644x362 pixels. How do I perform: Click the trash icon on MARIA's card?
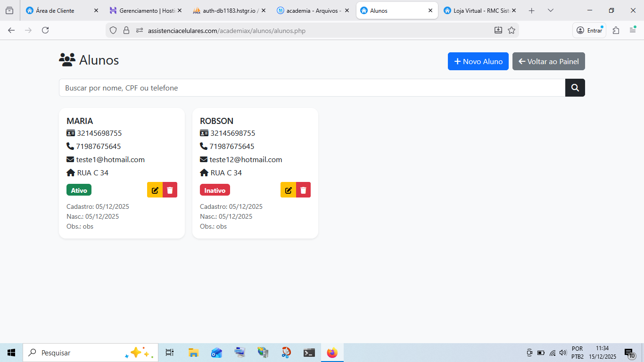[x=170, y=190]
